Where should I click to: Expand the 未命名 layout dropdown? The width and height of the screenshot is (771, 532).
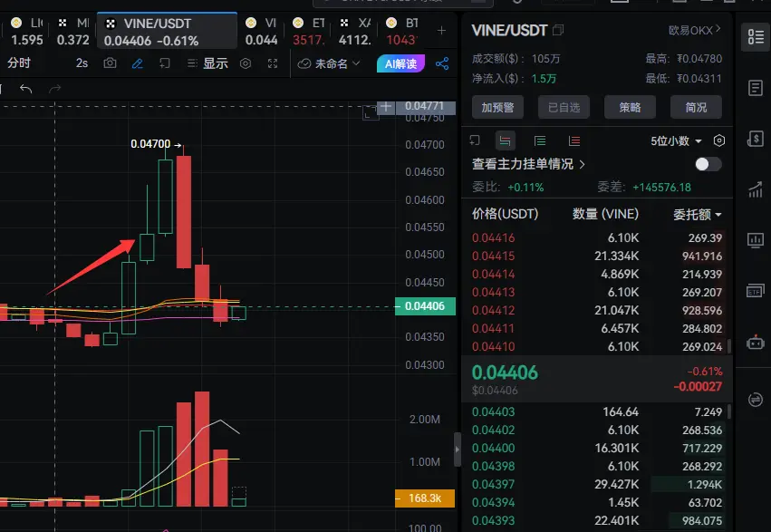(330, 63)
